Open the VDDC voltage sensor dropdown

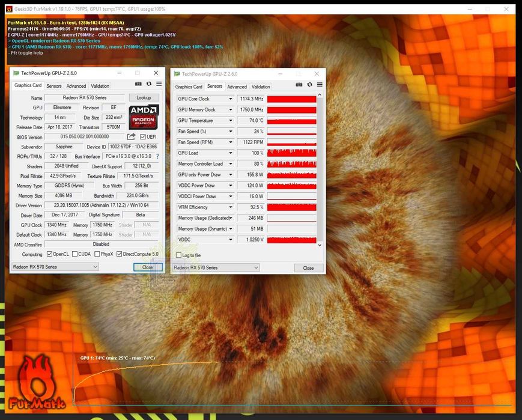(231, 240)
